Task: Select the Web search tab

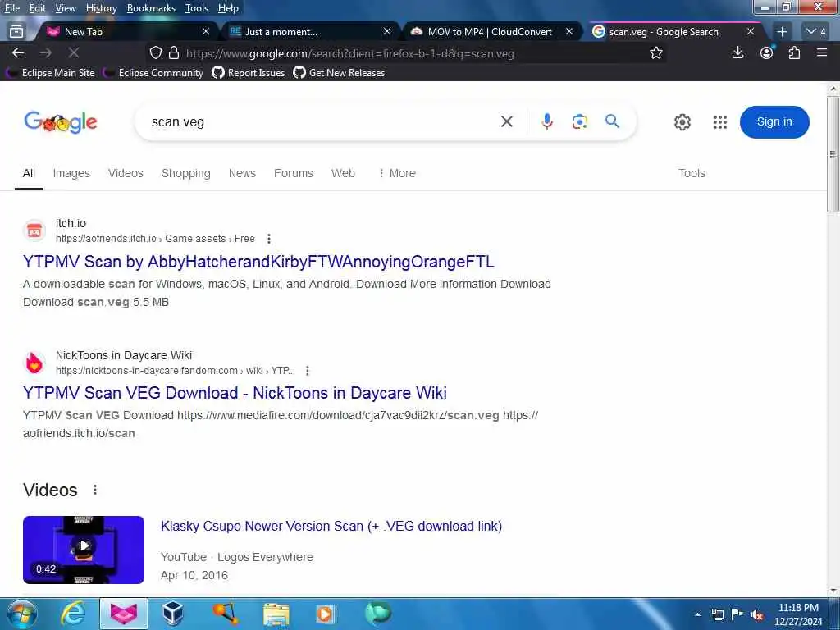Action: [x=343, y=173]
